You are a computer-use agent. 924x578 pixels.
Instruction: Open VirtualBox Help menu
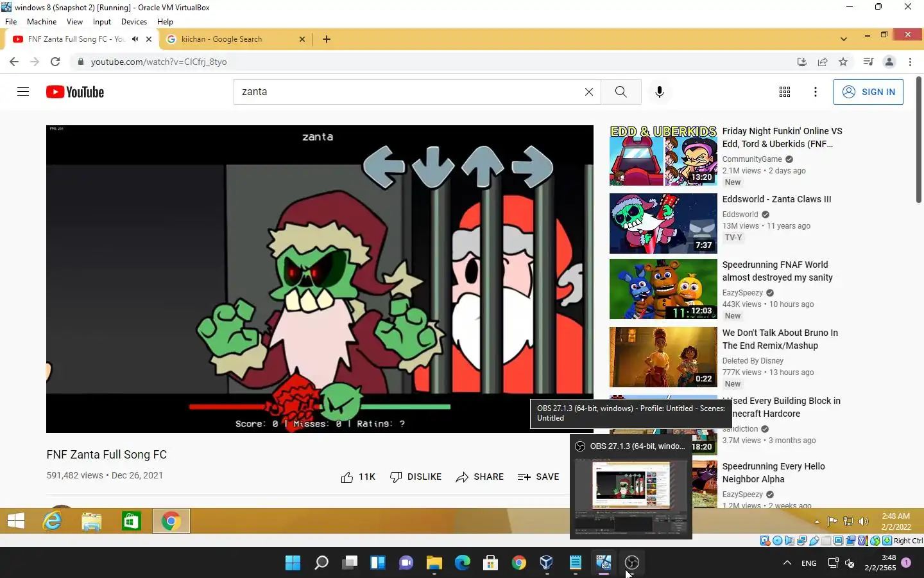[165, 21]
